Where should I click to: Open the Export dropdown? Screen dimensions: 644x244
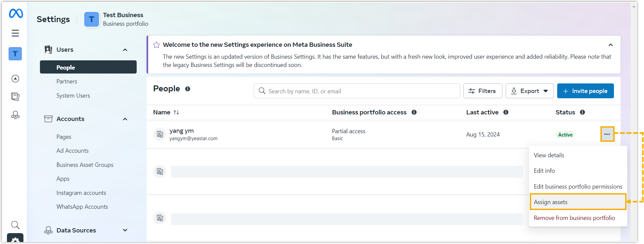[x=529, y=91]
